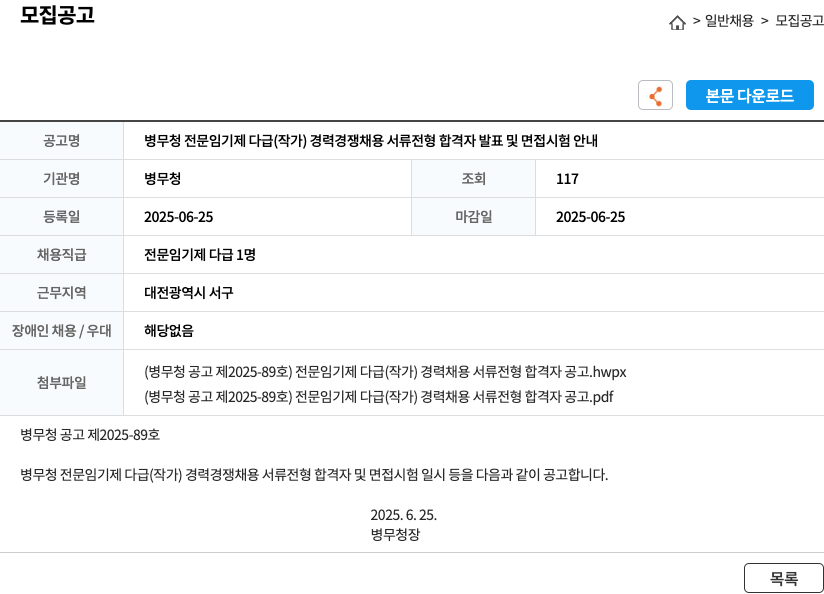The height and width of the screenshot is (594, 824).
Task: Click the body sentence ending in 공고합니다
Action: click(x=314, y=475)
